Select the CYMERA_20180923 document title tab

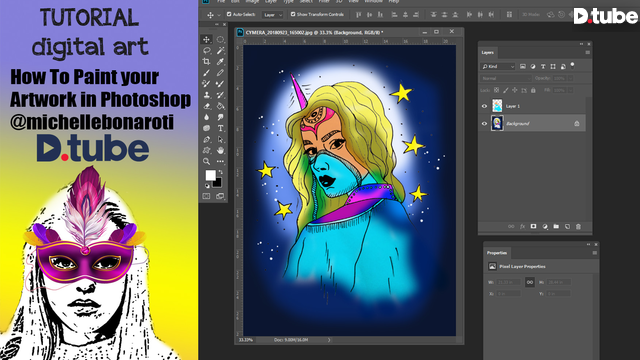point(314,32)
